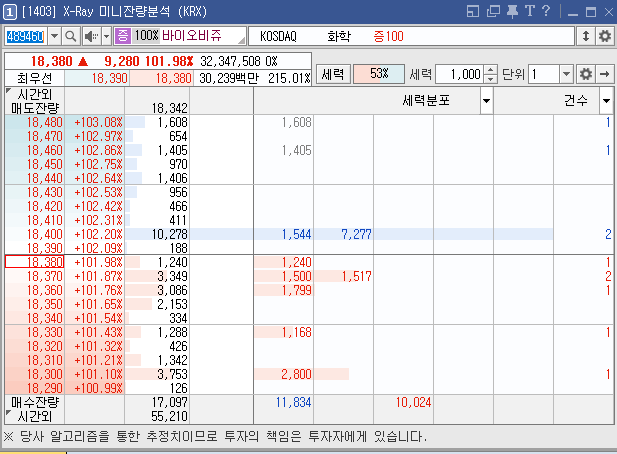Decrease 세력 value with down stepper
Image resolution: width=617 pixels, height=454 pixels.
[x=490, y=79]
